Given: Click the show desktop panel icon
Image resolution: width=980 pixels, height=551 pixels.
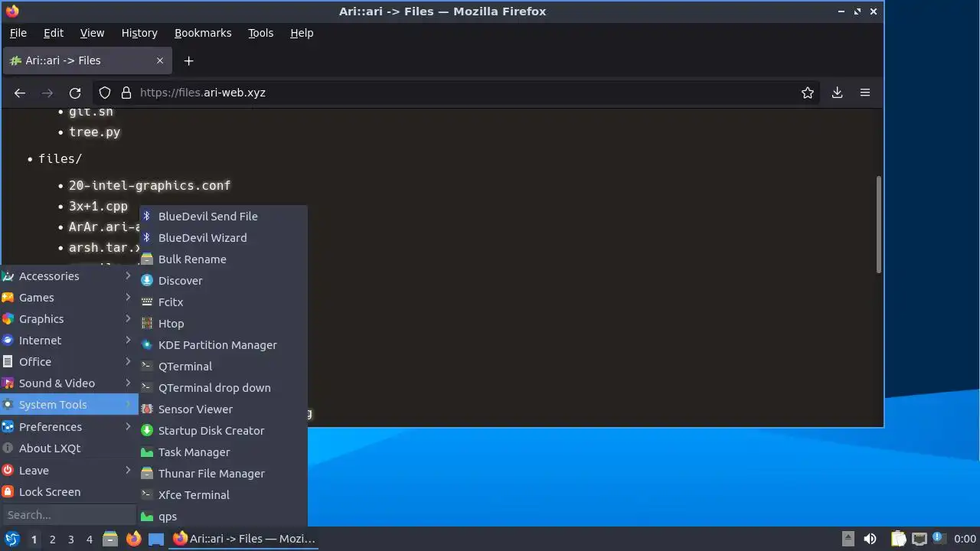Looking at the screenshot, I should [156, 540].
